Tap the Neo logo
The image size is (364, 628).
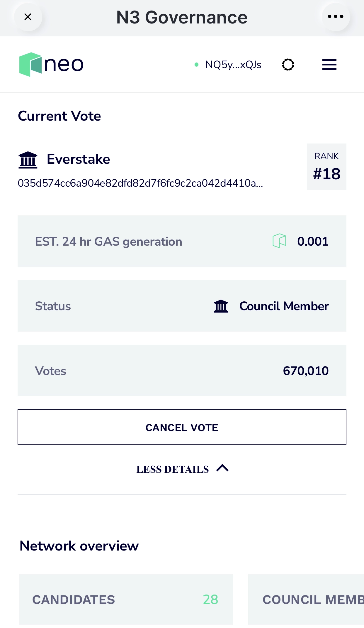tap(51, 65)
